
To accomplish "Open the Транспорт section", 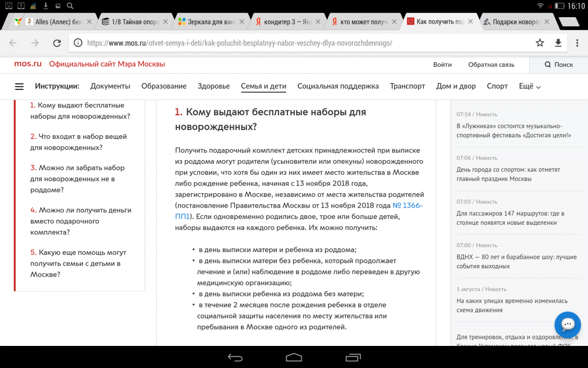I will pos(408,86).
